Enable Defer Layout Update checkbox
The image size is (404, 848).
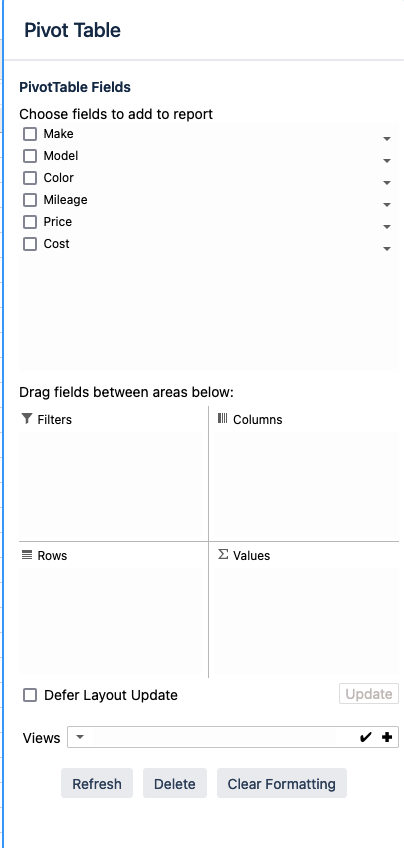(30, 695)
